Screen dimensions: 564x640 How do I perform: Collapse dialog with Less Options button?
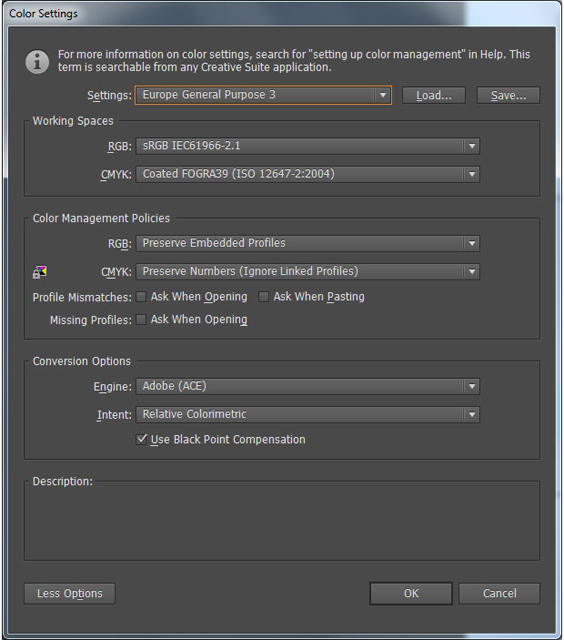pyautogui.click(x=70, y=593)
